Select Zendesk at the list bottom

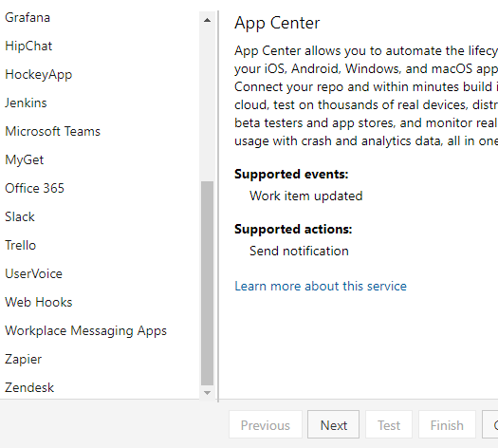tap(29, 387)
